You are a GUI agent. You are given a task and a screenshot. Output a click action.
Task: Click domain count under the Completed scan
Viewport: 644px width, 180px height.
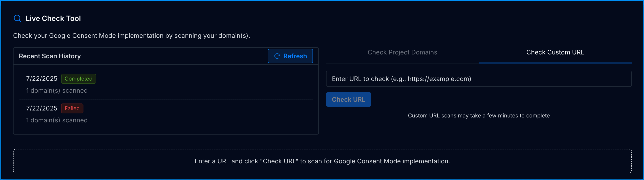click(x=57, y=91)
